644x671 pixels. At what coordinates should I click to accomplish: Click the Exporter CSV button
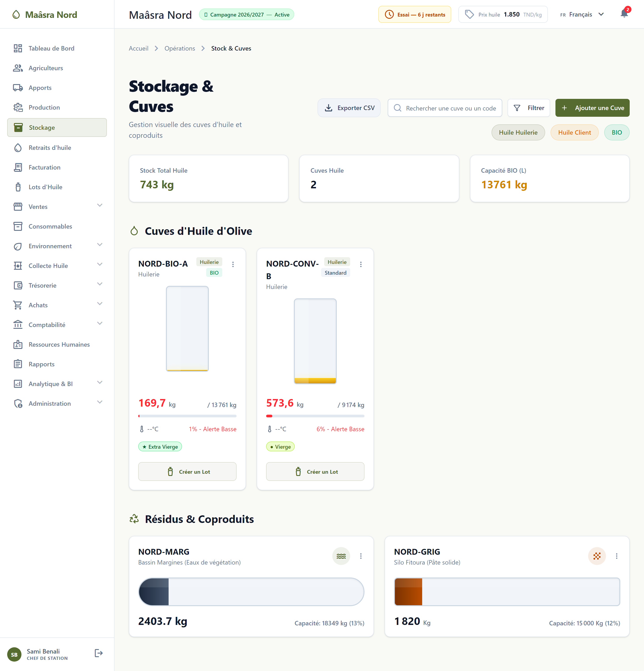pyautogui.click(x=349, y=108)
